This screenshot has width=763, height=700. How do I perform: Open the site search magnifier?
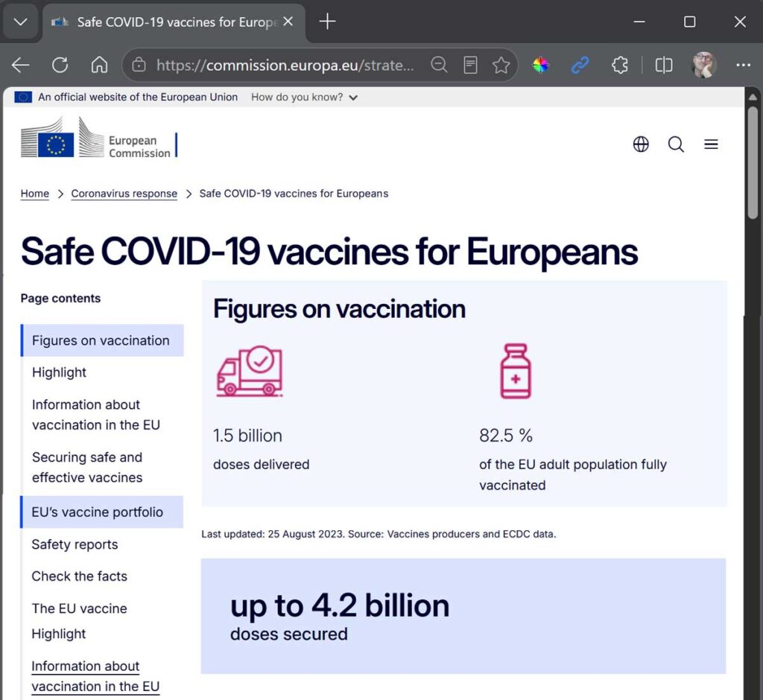(676, 144)
